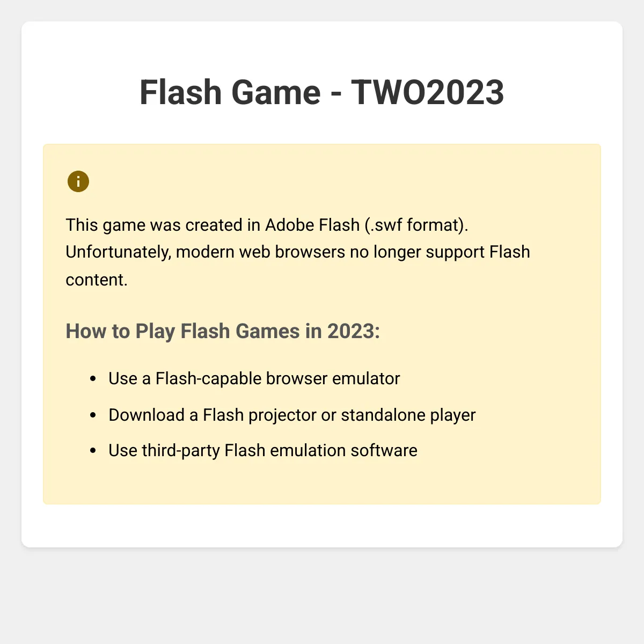Select the 'TWO2023' text in the title
The image size is (644, 644).
(427, 92)
